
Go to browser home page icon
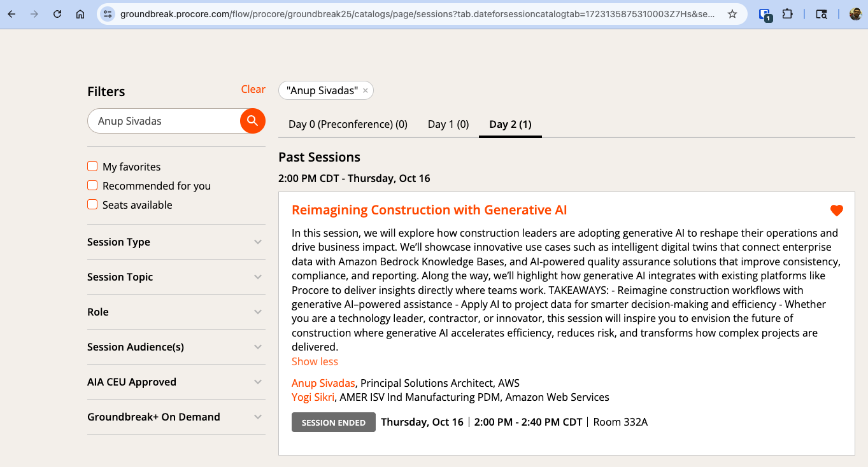tap(80, 14)
